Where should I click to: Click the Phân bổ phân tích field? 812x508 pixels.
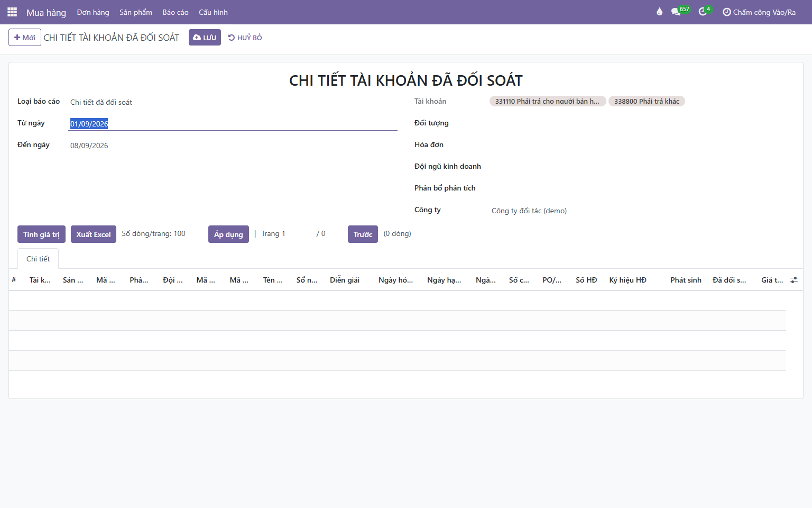pyautogui.click(x=642, y=188)
